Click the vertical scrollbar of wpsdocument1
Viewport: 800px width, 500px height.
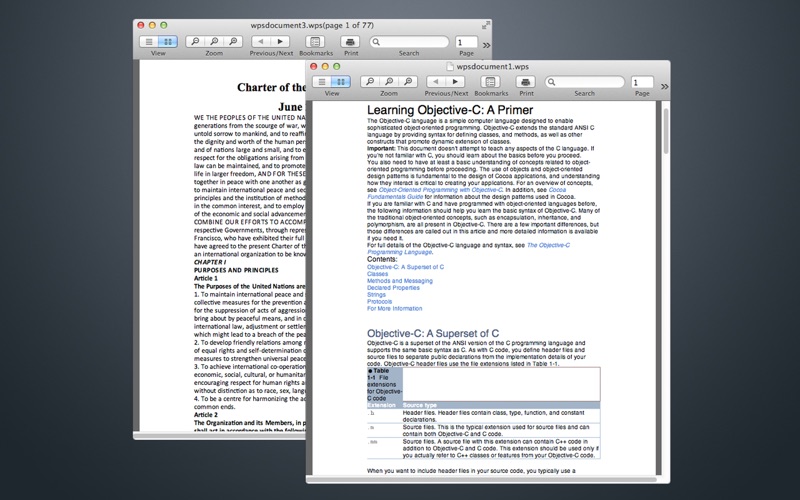pyautogui.click(x=665, y=131)
